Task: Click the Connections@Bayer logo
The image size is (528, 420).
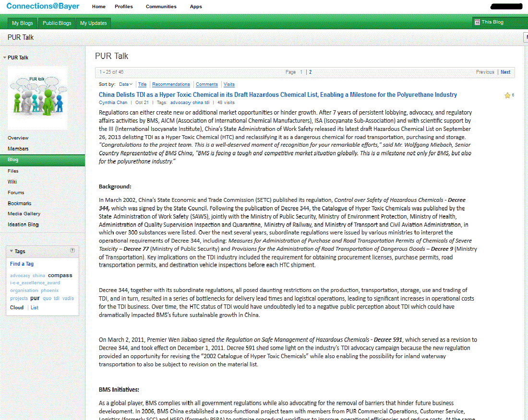Action: point(43,6)
